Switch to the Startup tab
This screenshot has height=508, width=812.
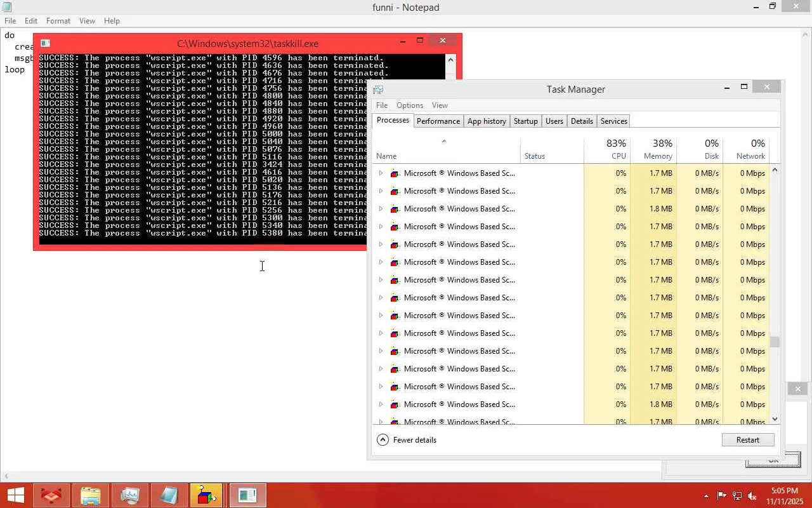(x=525, y=121)
